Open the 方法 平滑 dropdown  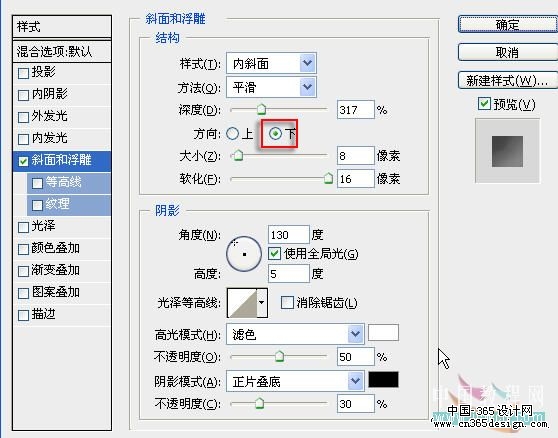pyautogui.click(x=271, y=87)
